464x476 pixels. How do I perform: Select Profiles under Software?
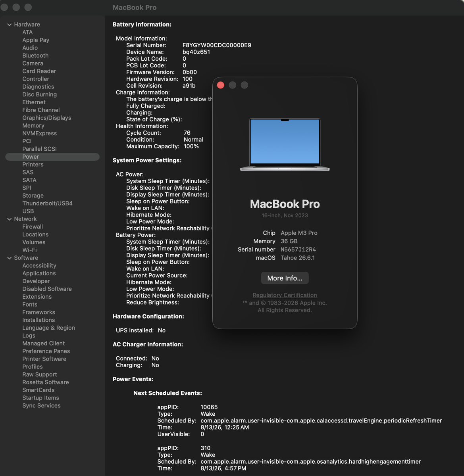33,367
